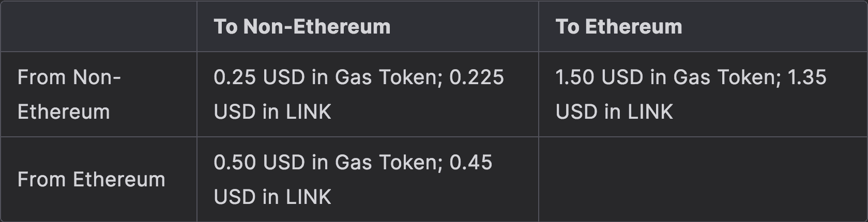
Task: Click the "To Ethereum" column header
Action: pos(619,27)
